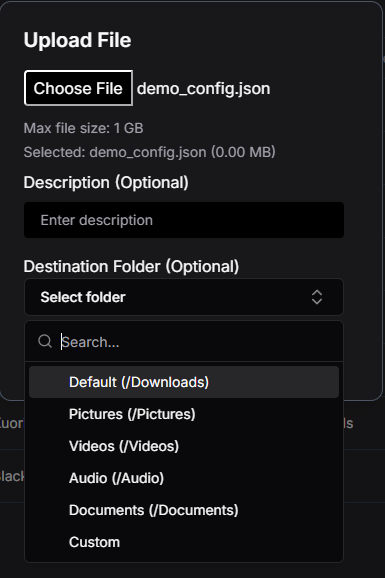Click Selected: demo_config.json (0.00 MB) text
Screen dimensions: 385x578
[149, 152]
